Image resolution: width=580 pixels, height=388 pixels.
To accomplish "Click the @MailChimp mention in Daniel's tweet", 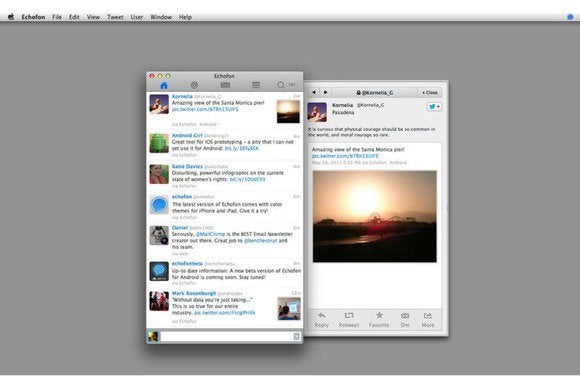I will (210, 234).
